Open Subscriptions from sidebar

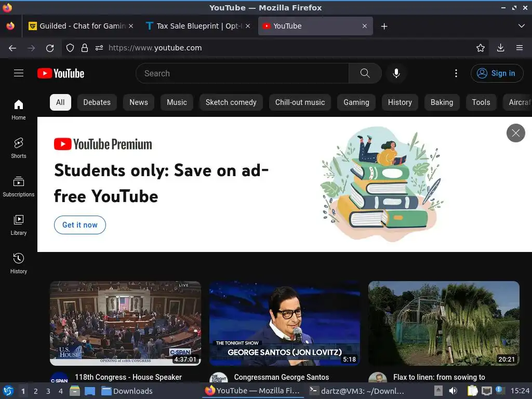coord(19,187)
